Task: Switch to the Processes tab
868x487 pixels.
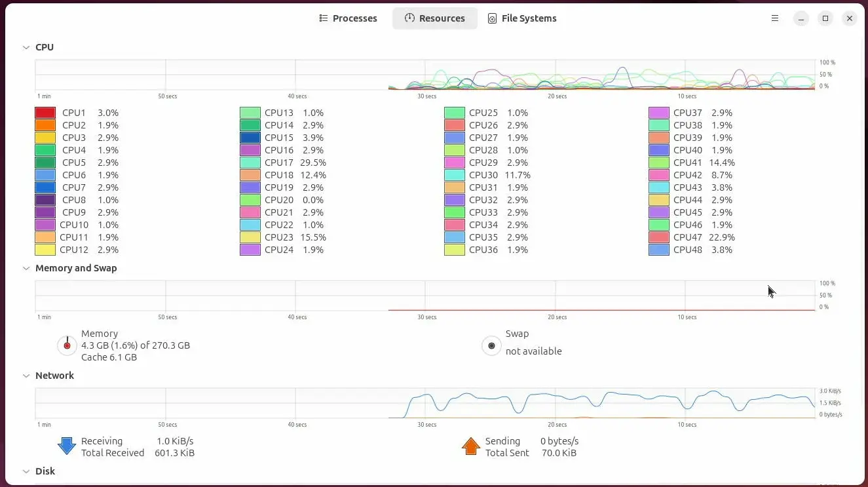Action: [x=348, y=18]
